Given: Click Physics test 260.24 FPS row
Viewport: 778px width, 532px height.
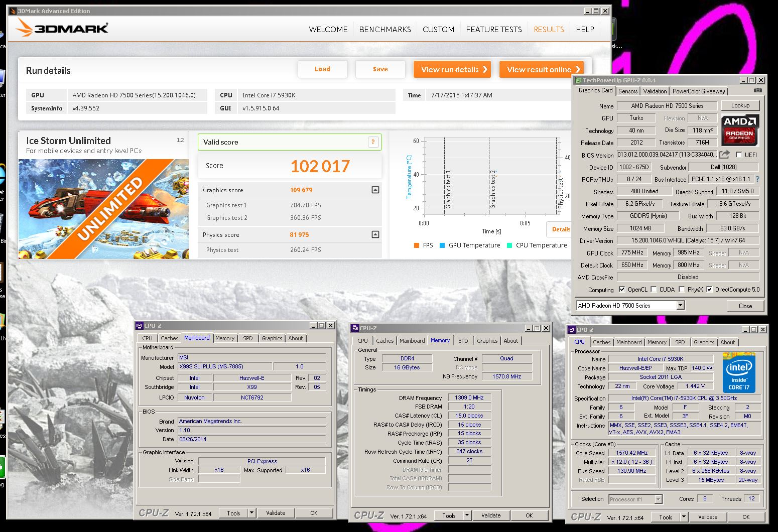Looking at the screenshot, I should coord(290,250).
